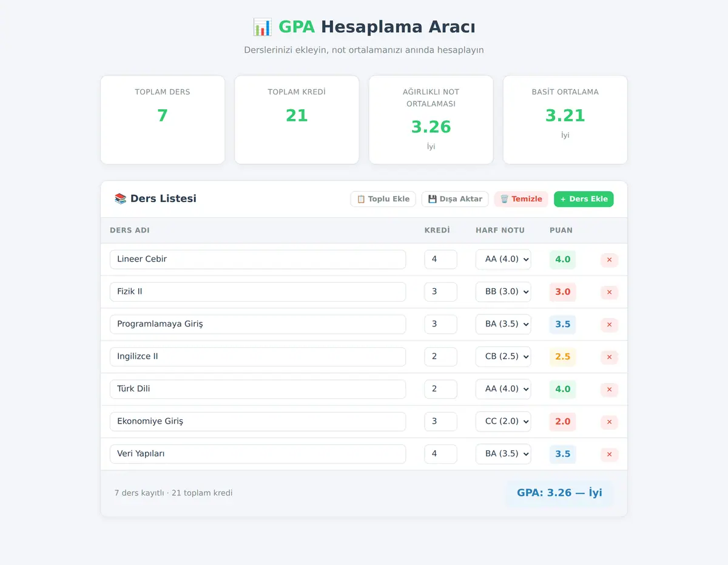The height and width of the screenshot is (565, 728).
Task: Click the 3.0 score badge for Fizik II
Action: point(562,292)
